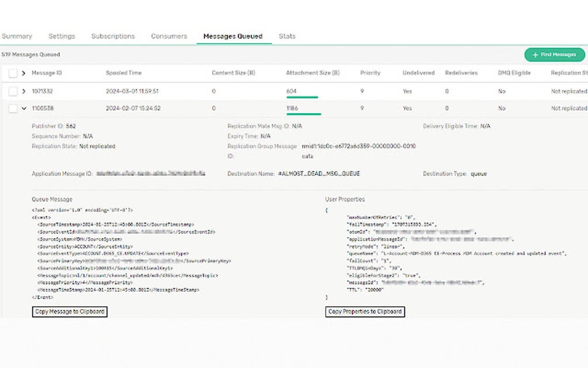Viewport: 588px width, 368px height.
Task: Click the MessageTopic line in XML
Action: click(x=127, y=275)
